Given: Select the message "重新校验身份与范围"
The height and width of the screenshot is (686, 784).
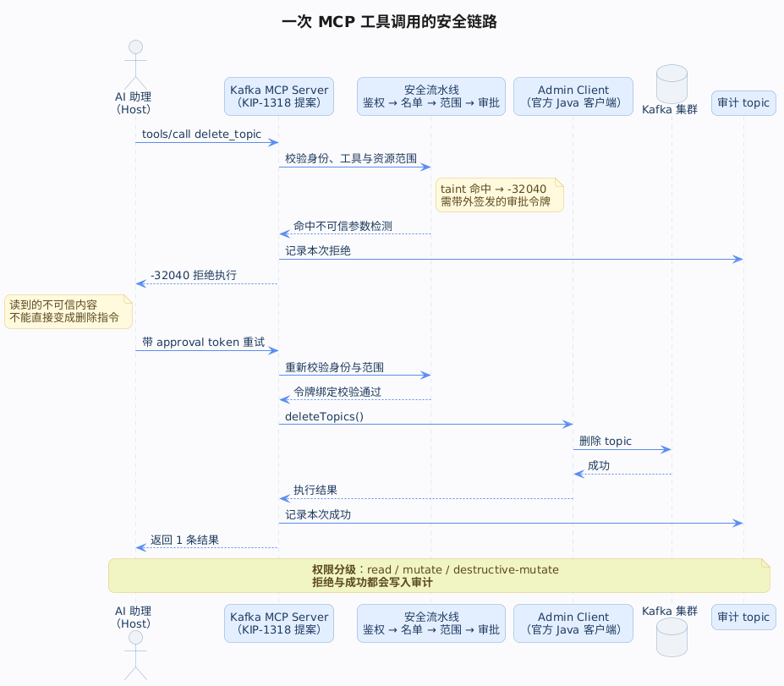Looking at the screenshot, I should (335, 367).
